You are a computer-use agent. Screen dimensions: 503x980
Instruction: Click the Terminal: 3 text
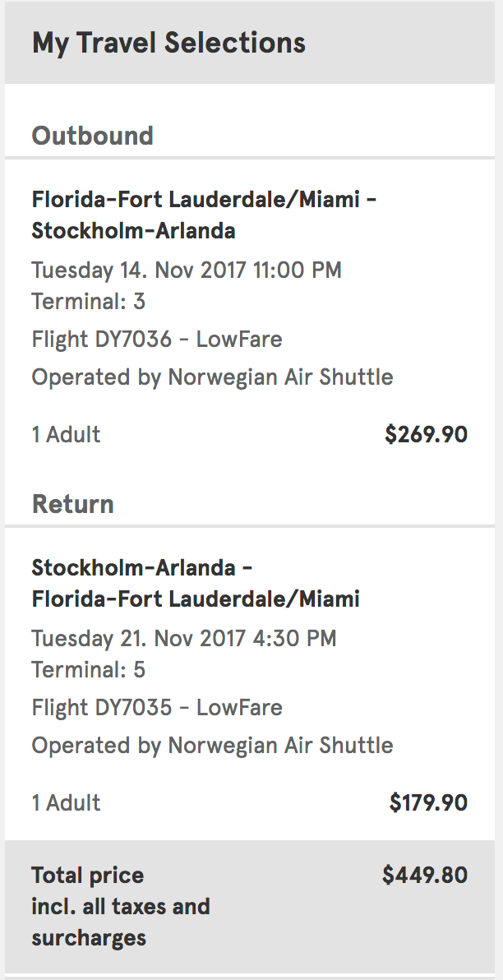point(89,301)
